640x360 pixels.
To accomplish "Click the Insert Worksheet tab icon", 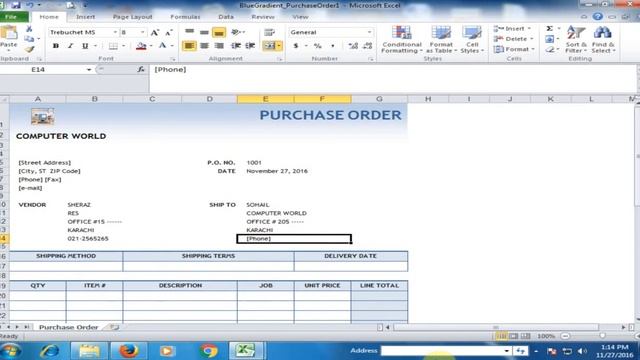I will (115, 327).
